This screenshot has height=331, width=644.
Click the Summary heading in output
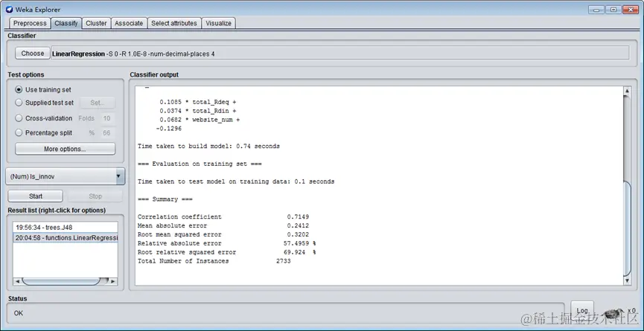(165, 199)
